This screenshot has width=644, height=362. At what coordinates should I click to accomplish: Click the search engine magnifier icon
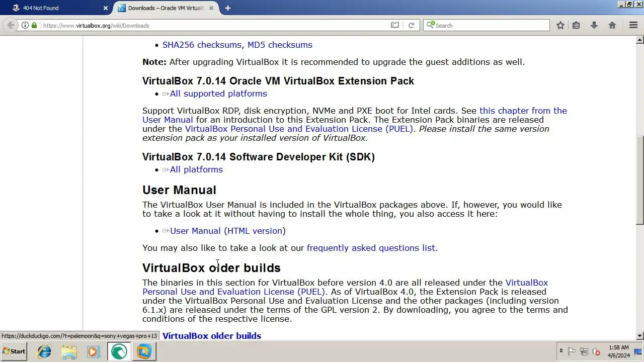pyautogui.click(x=430, y=25)
